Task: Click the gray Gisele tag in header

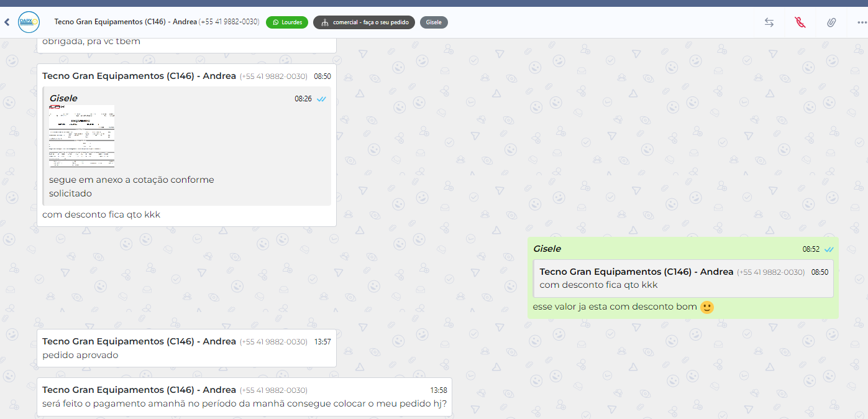Action: click(x=434, y=22)
